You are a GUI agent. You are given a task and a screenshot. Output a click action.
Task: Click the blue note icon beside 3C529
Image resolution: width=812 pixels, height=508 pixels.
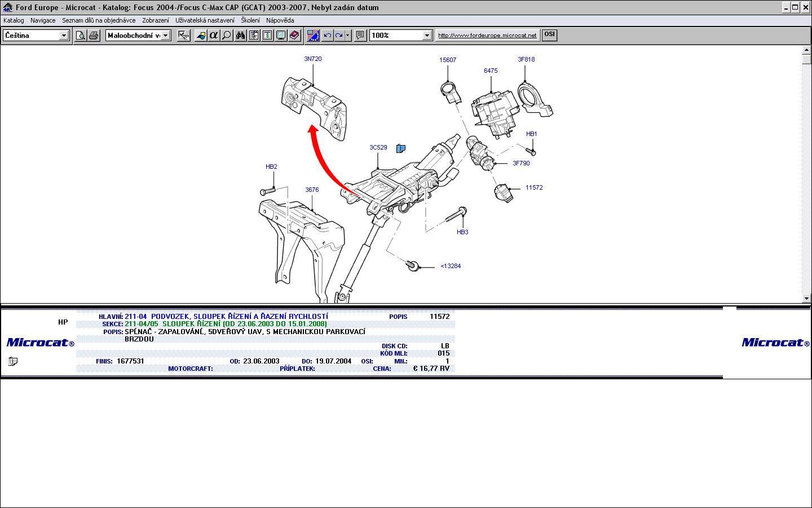(401, 148)
